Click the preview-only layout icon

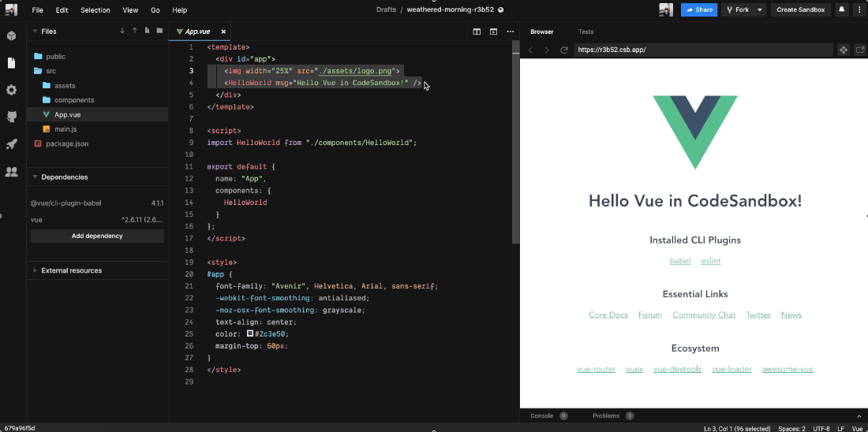click(x=493, y=32)
